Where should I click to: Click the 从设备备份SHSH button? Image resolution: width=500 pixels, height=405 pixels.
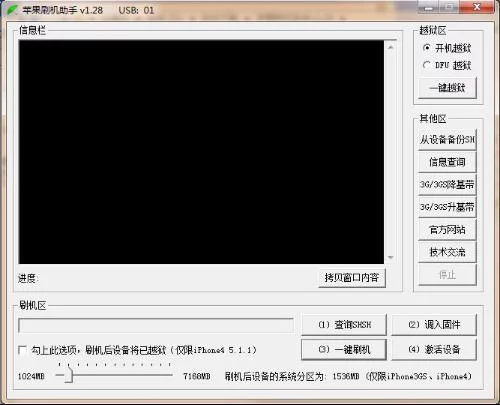[x=447, y=139]
